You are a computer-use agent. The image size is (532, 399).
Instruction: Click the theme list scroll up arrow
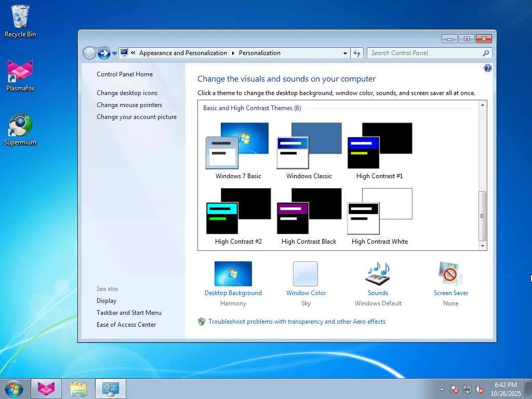pos(483,105)
